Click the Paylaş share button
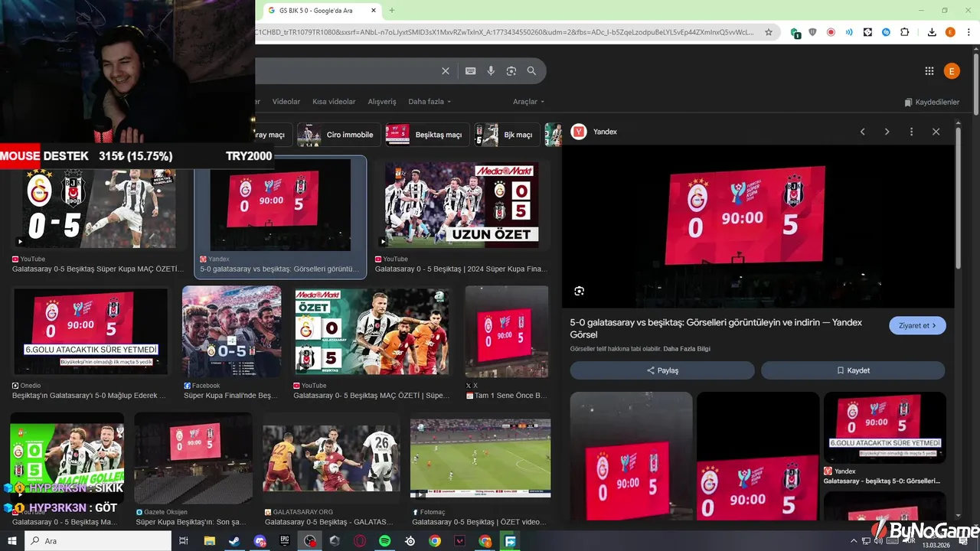The height and width of the screenshot is (551, 980). tap(662, 370)
